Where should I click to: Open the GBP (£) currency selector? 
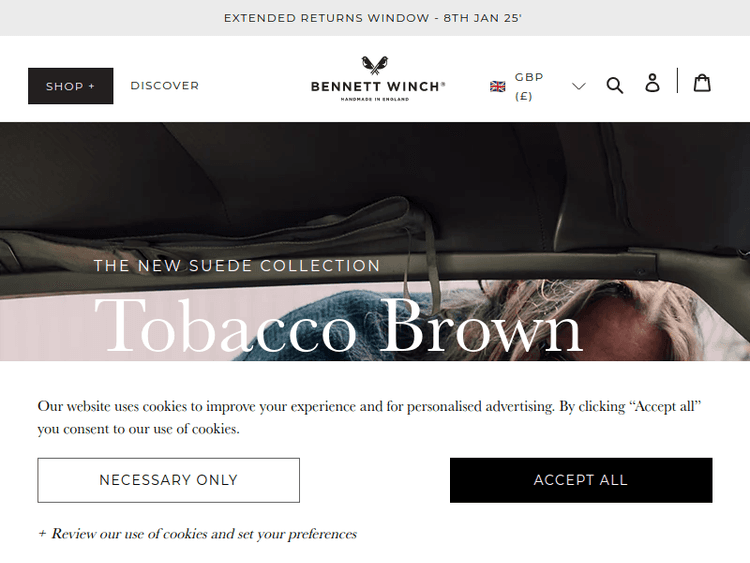coord(538,86)
